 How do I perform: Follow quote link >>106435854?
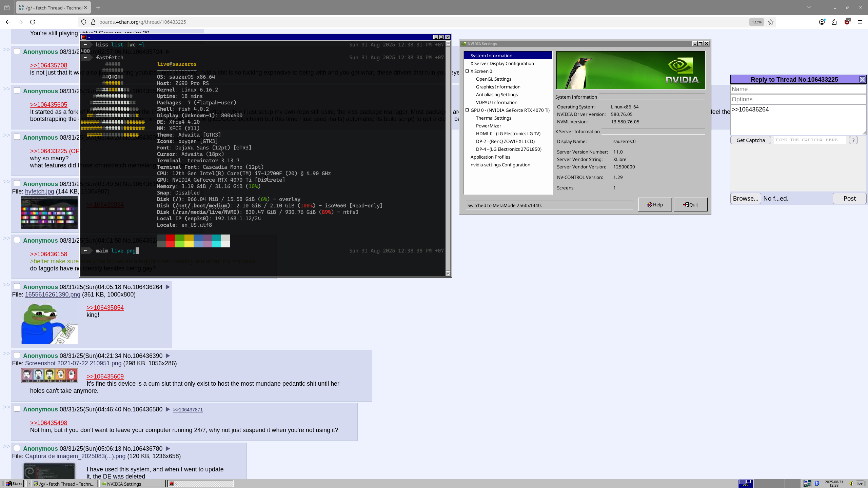coord(105,308)
